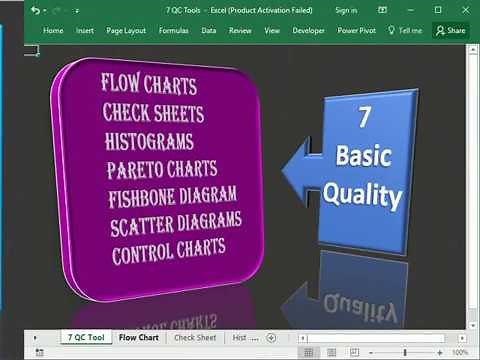Switch to Normal view icon
The height and width of the screenshot is (360, 480).
309,352
